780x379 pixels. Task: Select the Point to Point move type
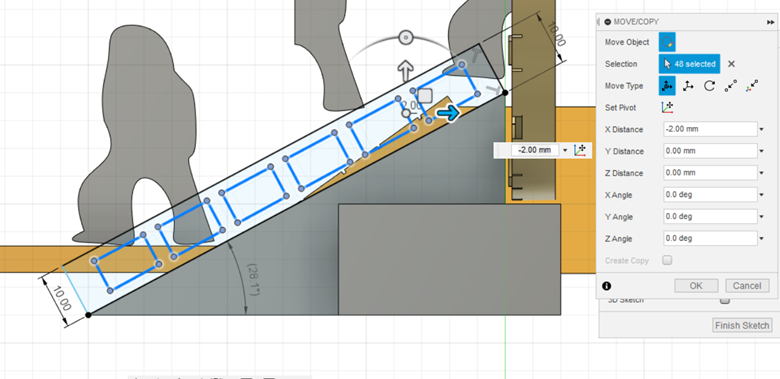click(x=731, y=86)
